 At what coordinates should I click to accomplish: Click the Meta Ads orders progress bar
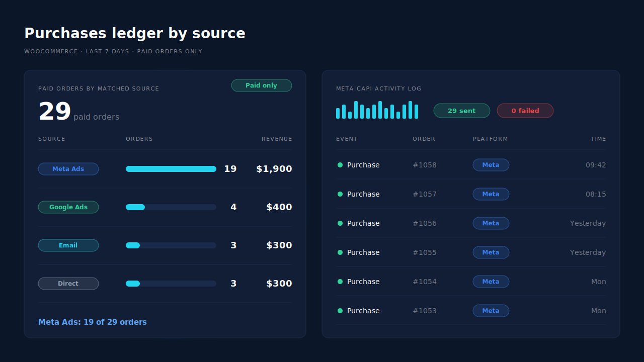tap(171, 169)
